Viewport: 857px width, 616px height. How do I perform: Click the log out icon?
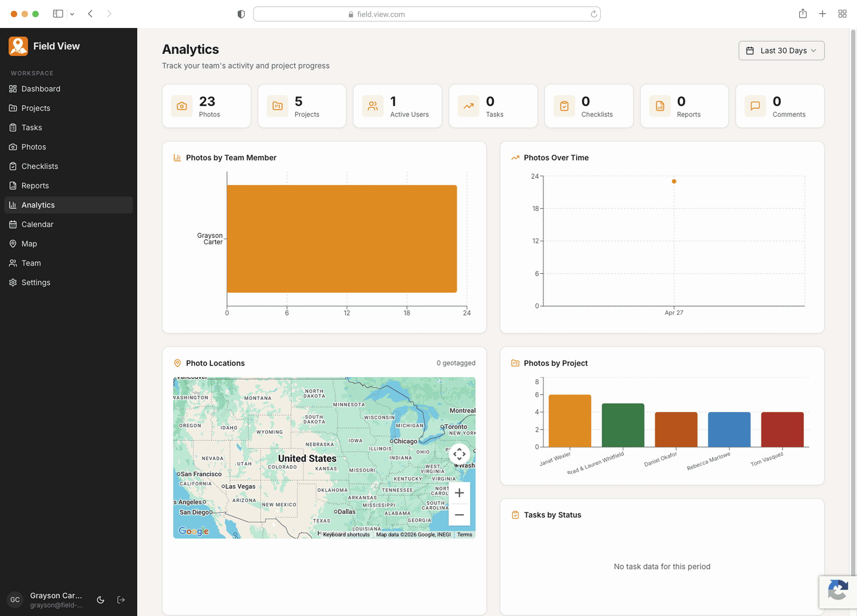click(121, 600)
